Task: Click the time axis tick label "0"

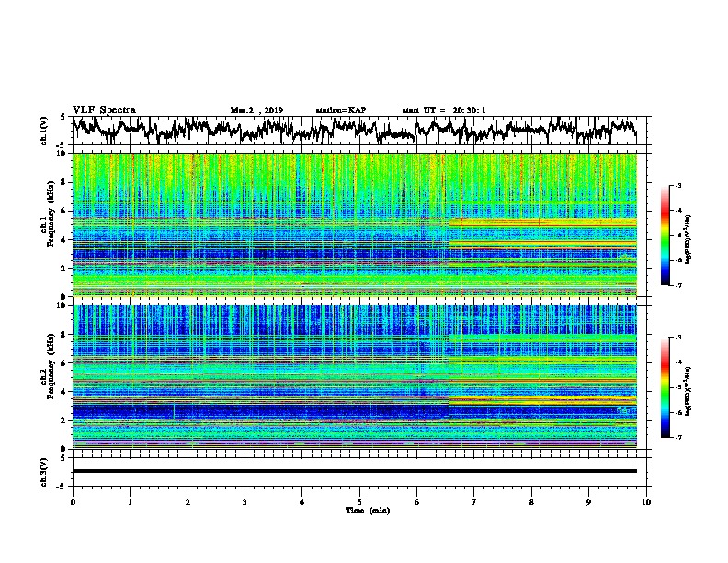Action: pyautogui.click(x=73, y=502)
